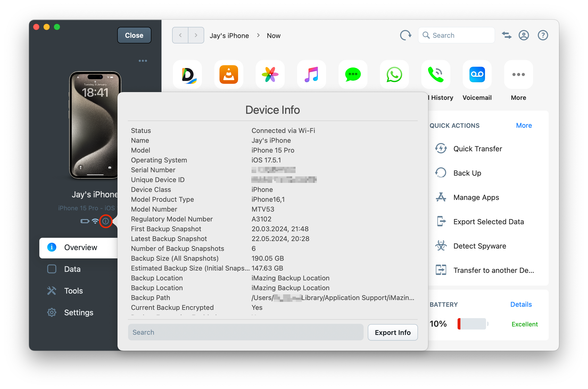Open the Music app icon
This screenshot has height=389, width=588.
pos(312,74)
